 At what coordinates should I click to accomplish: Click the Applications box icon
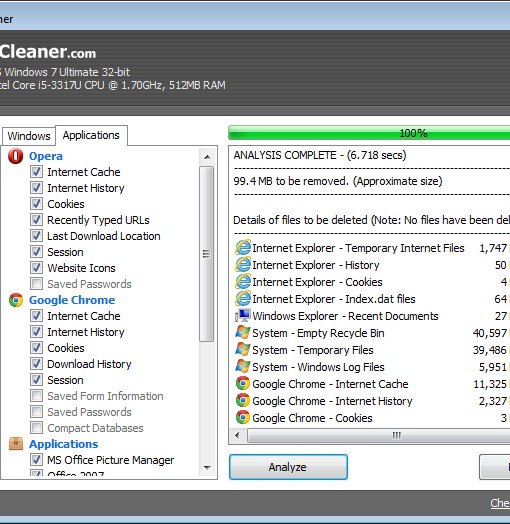pyautogui.click(x=16, y=444)
